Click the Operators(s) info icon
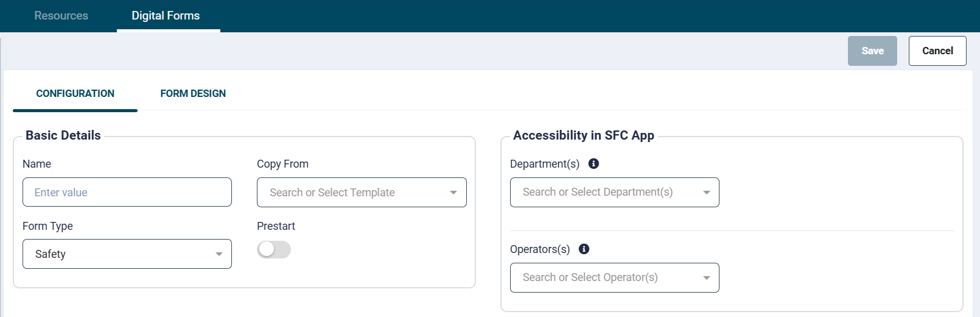The width and height of the screenshot is (980, 317). pyautogui.click(x=584, y=249)
